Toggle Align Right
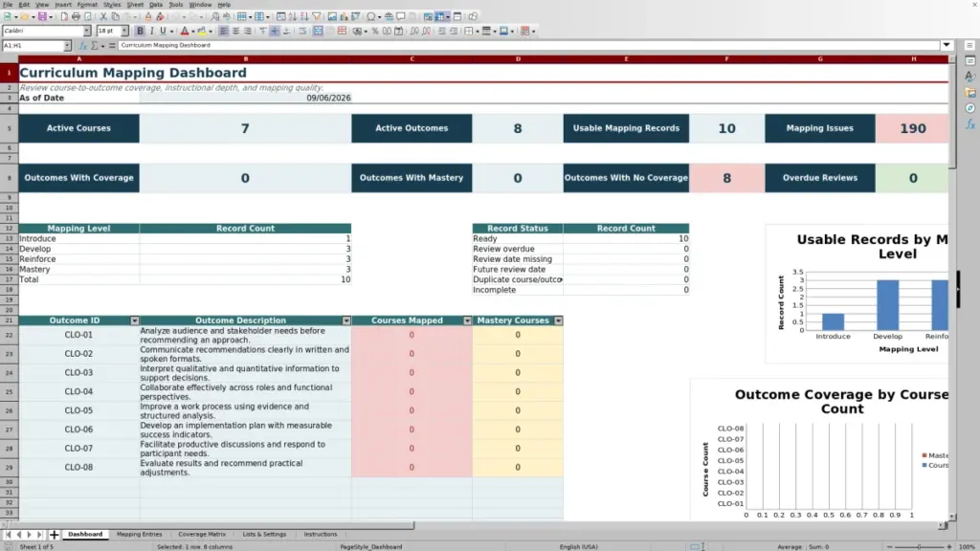 (248, 32)
